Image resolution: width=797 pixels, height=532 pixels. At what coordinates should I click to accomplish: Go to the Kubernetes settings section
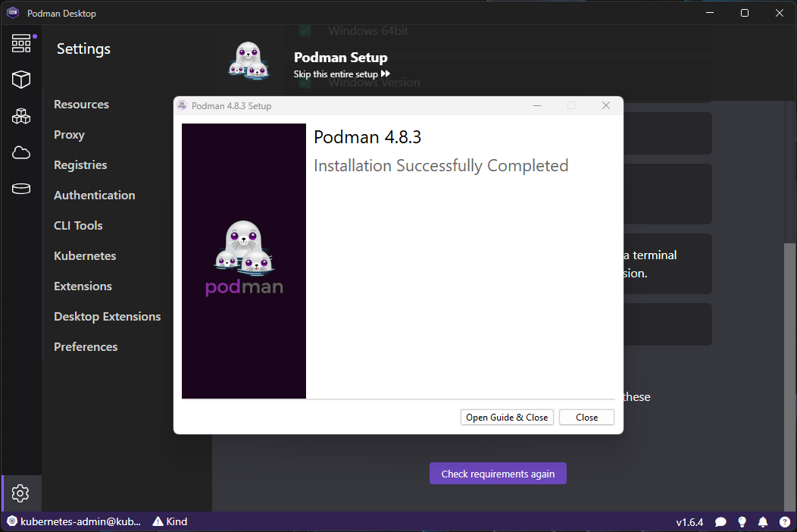tap(85, 256)
